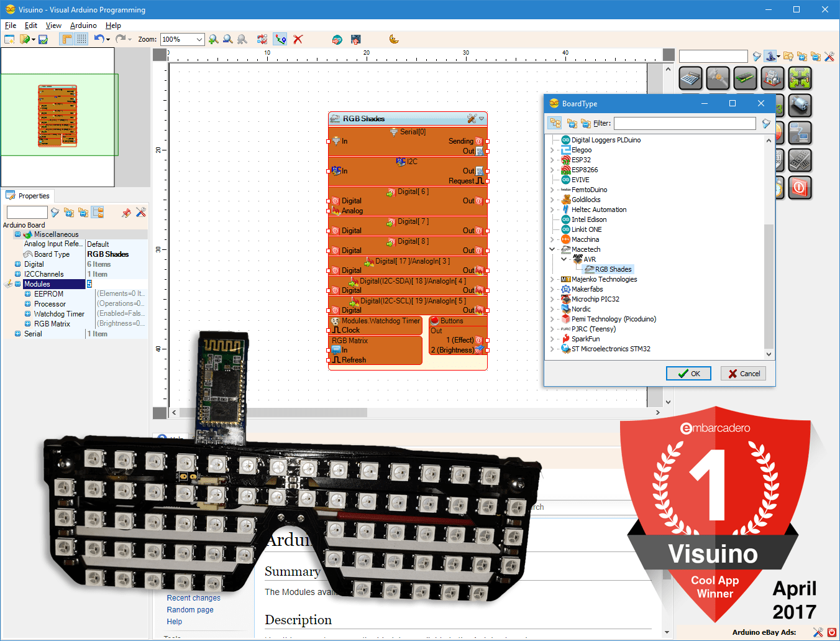Select the Properties tab
Screen dimensions: 840x641
[28, 195]
